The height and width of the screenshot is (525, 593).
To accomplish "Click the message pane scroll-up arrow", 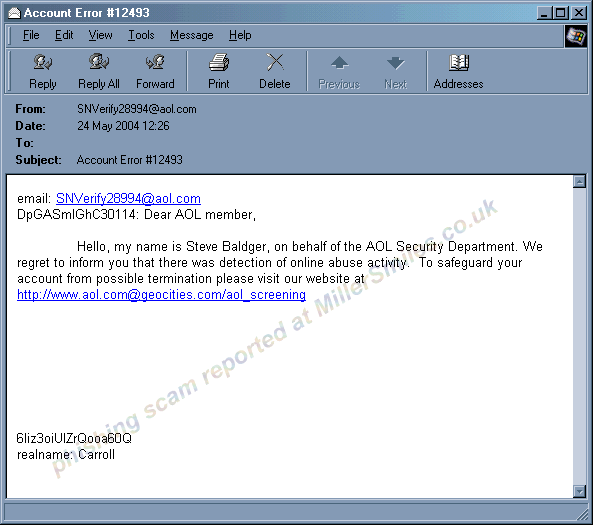I will [579, 182].
